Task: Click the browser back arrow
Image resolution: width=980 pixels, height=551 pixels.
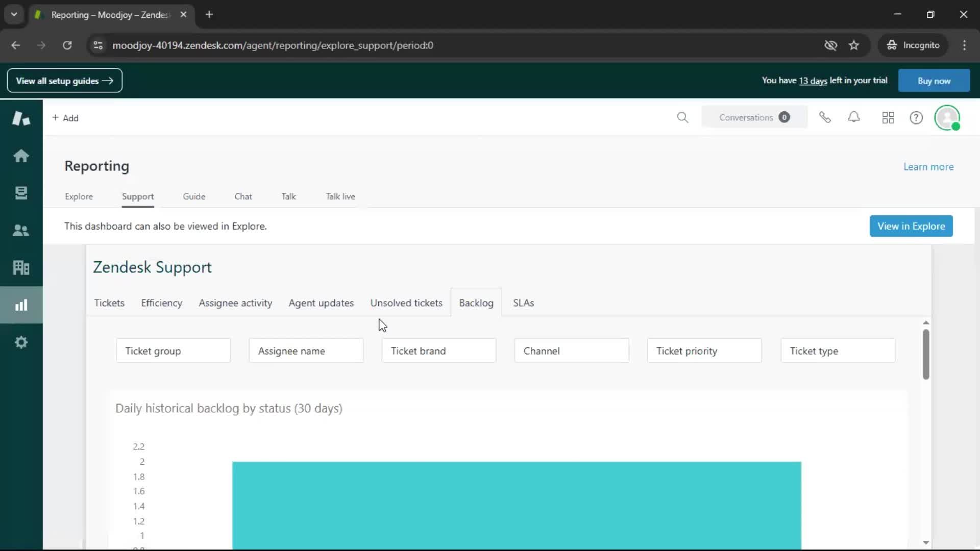Action: tap(16, 45)
